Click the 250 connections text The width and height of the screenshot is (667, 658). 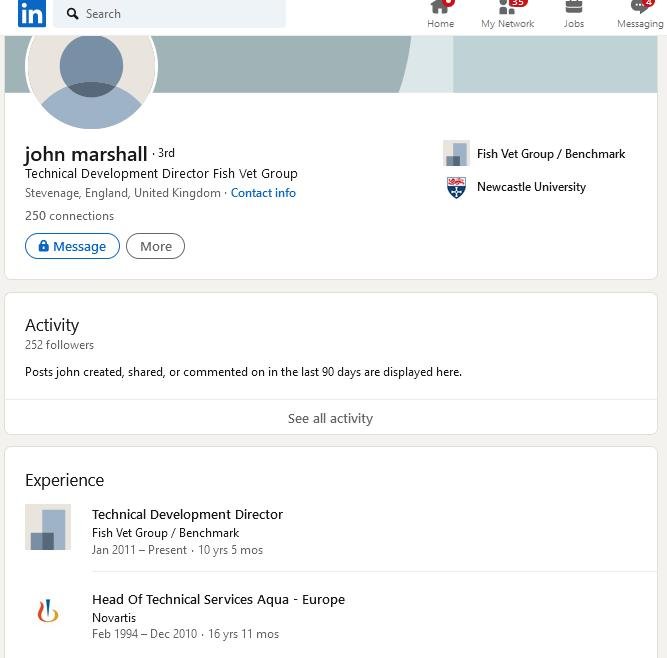(69, 216)
